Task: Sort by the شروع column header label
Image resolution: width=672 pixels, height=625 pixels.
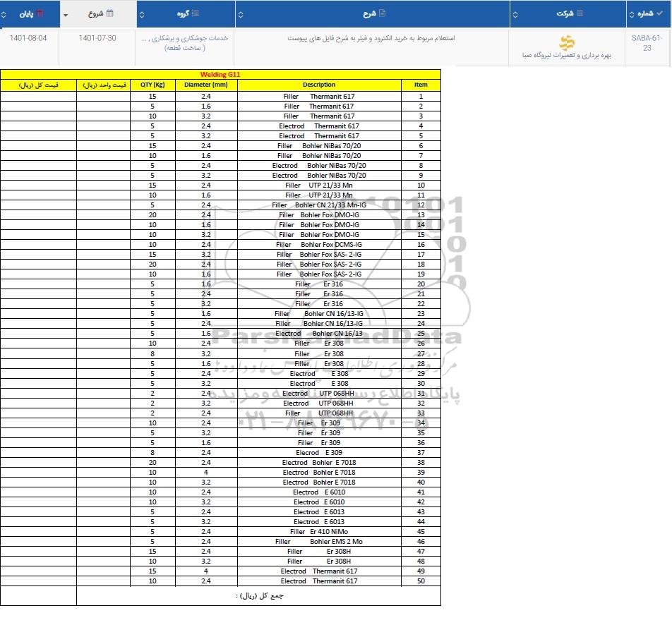Action: click(95, 13)
